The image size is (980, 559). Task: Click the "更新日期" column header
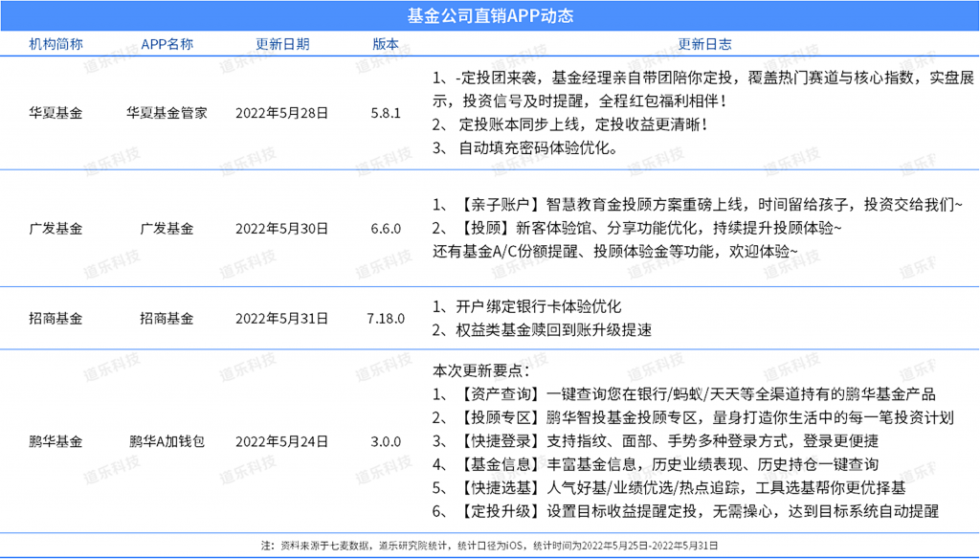(282, 44)
